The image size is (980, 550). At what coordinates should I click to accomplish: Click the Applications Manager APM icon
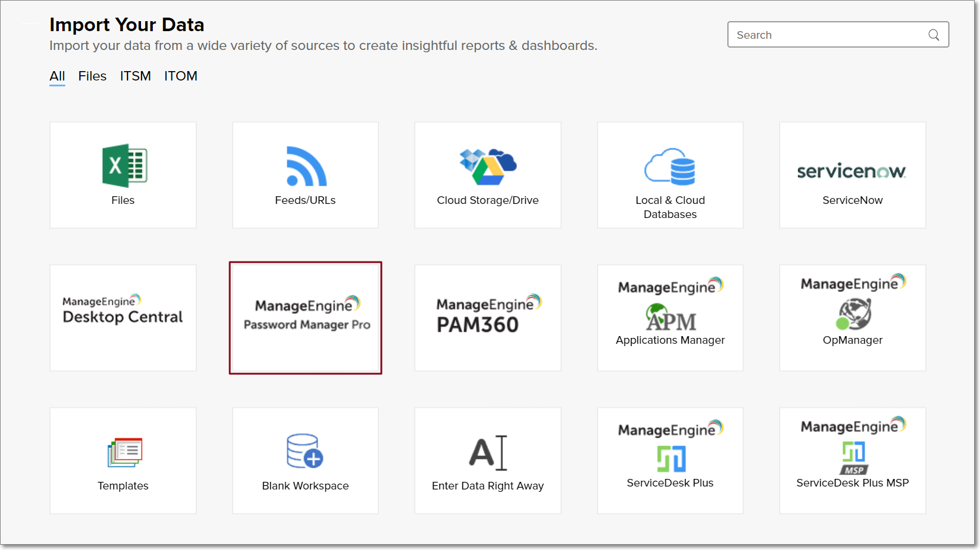670,318
